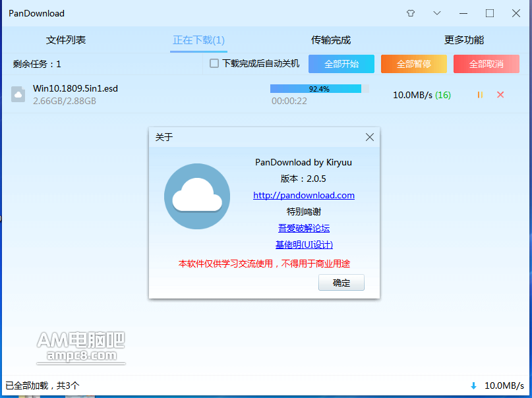Image resolution: width=532 pixels, height=398 pixels.
Task: Click the row speed 10.0MB/s (16)
Action: 422,95
